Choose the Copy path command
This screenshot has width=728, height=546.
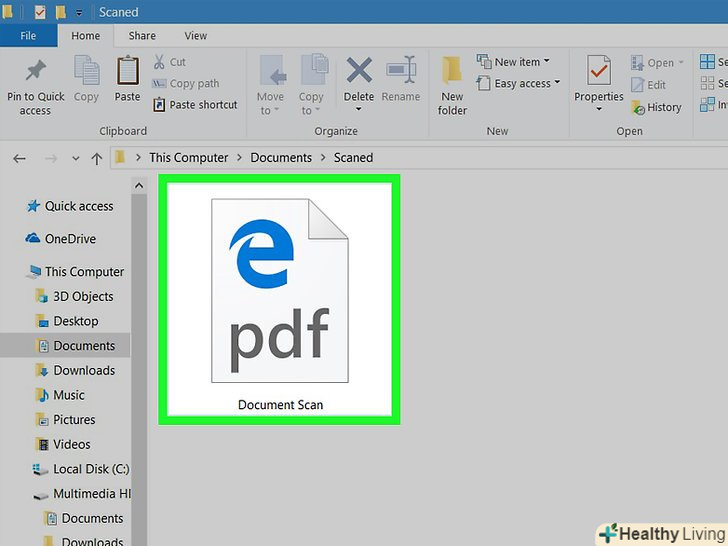click(x=185, y=84)
